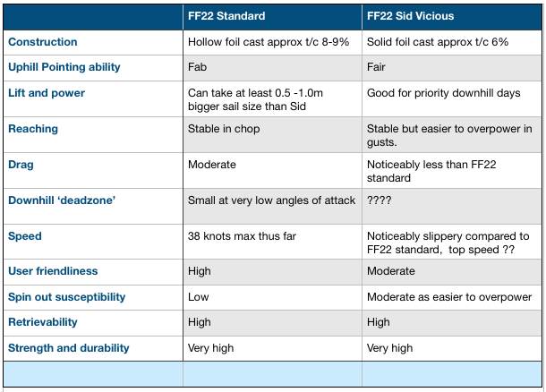This screenshot has width=546, height=392.
Task: Select the 'Strength and durability' row label
Action: (69, 348)
